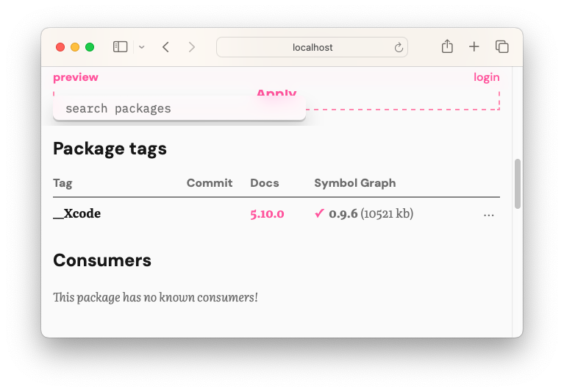The image size is (564, 392).
Task: Open docs version 5.10.0 link
Action: pyautogui.click(x=267, y=214)
